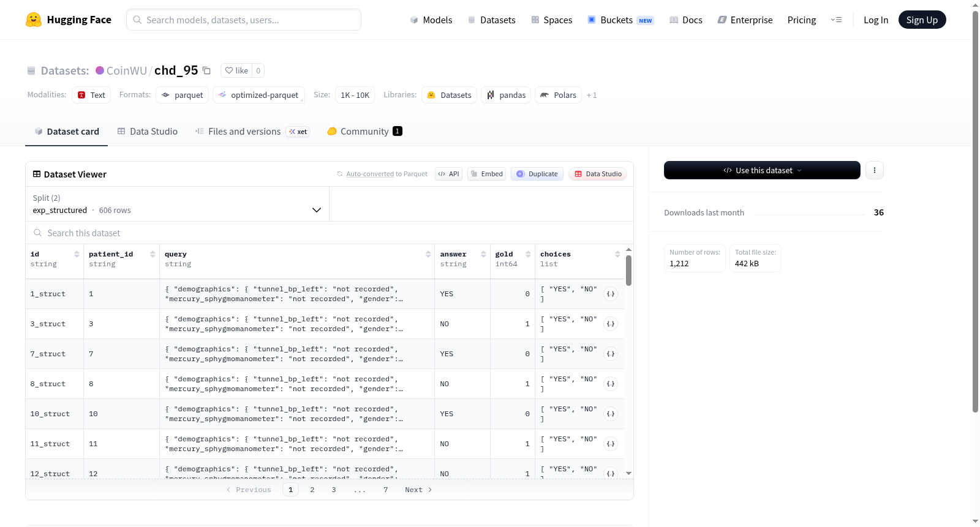Open Enterprise in top navigation
Viewport: 980px width, 527px height.
pos(745,20)
